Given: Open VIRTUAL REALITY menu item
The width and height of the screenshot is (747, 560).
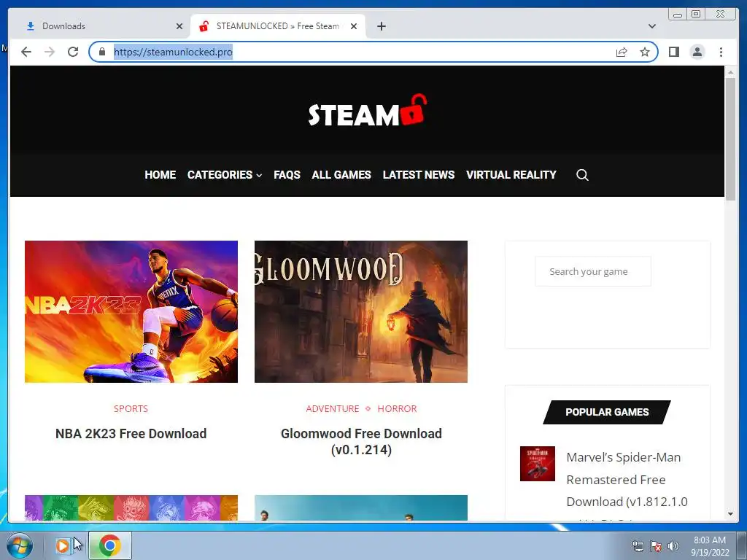Looking at the screenshot, I should point(511,175).
